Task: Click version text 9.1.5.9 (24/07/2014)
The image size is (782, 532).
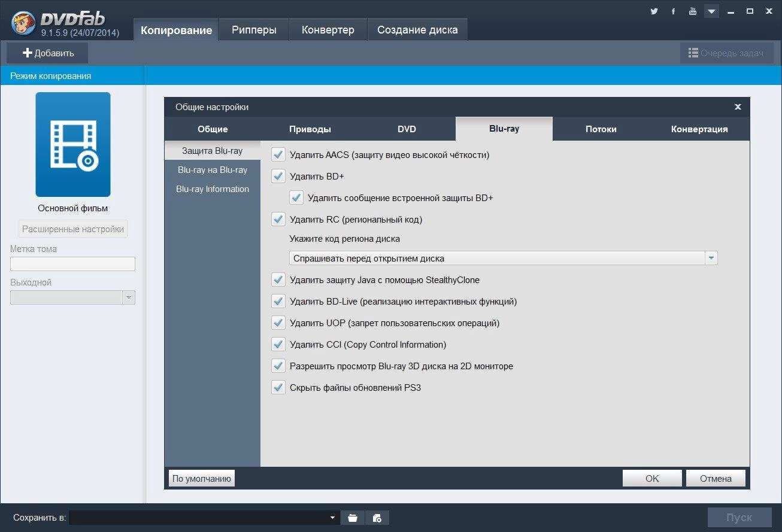Action: pos(80,33)
